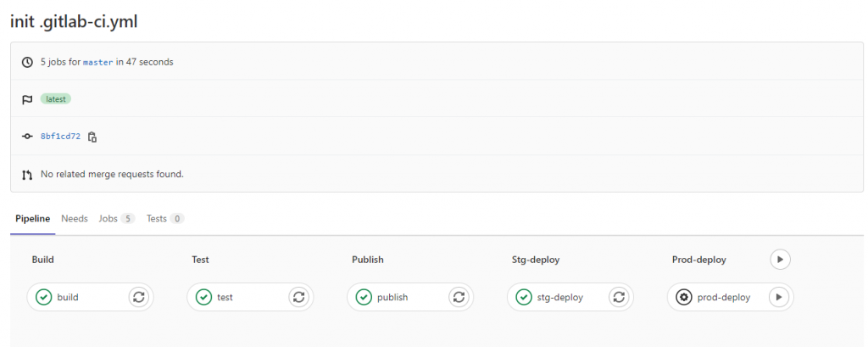868x347 pixels.
Task: Retry the publish job
Action: (459, 297)
